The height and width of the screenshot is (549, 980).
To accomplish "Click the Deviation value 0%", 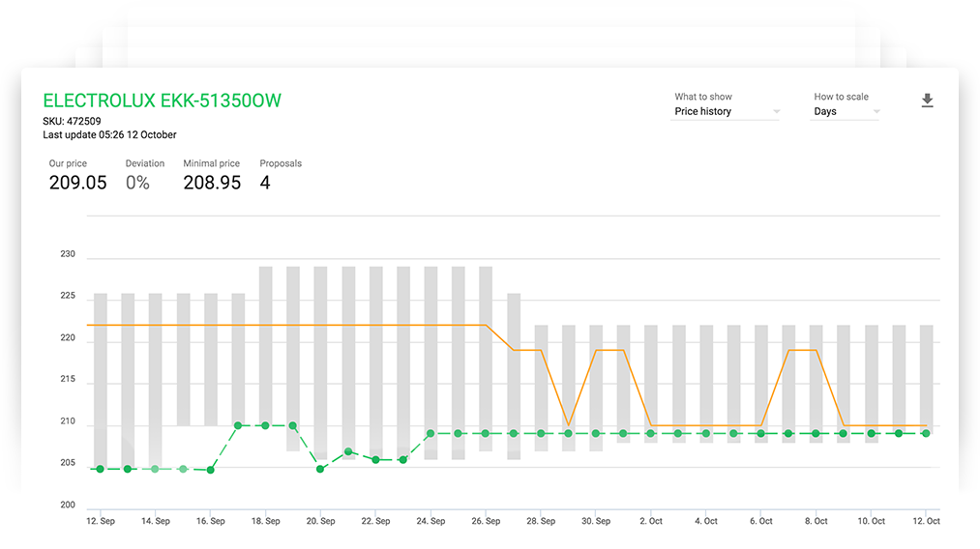I will [137, 183].
